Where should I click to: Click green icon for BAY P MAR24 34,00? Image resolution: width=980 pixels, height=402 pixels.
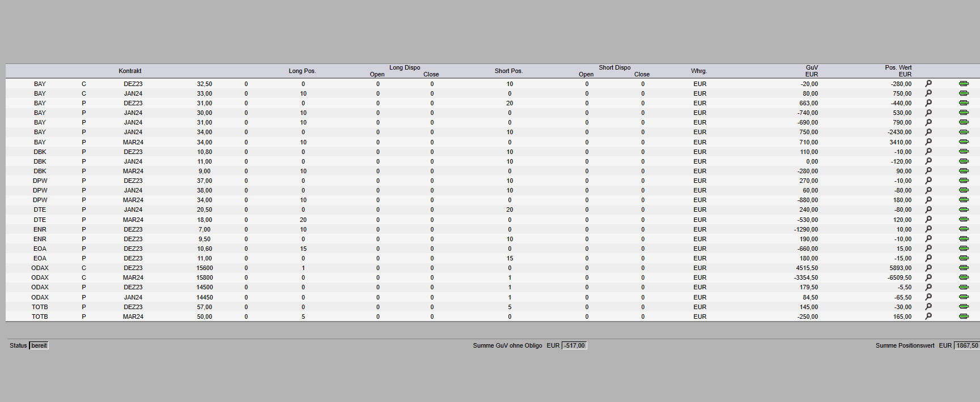click(x=964, y=142)
